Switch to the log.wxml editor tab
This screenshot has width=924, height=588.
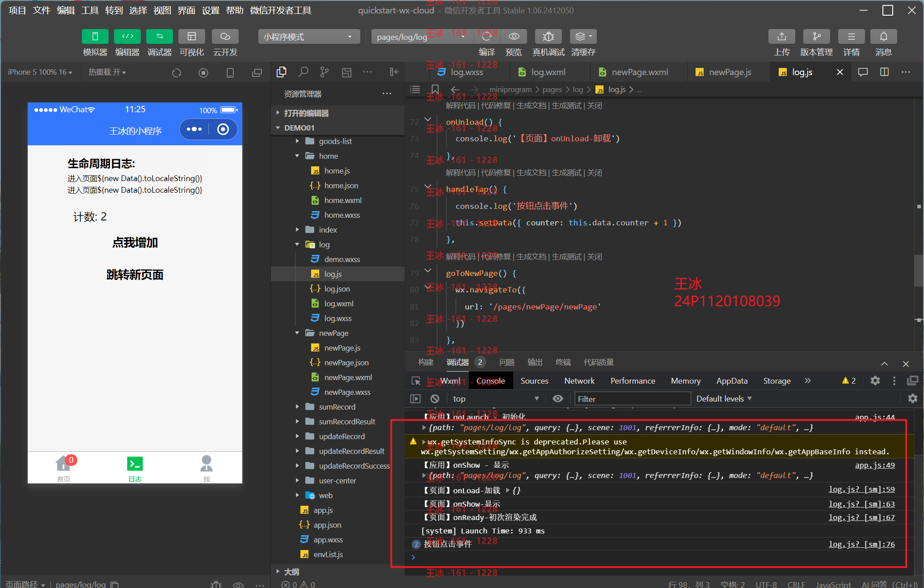tap(548, 72)
